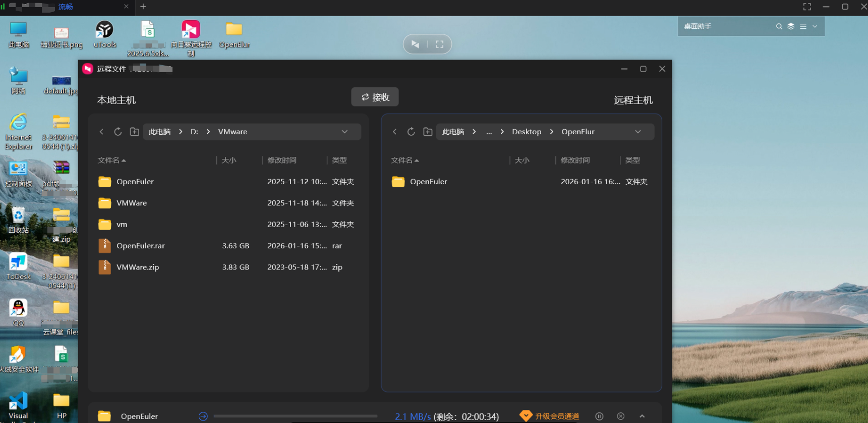Viewport: 868px width, 423px height.
Task: Pause the OpenEuler file transfer
Action: [x=599, y=416]
